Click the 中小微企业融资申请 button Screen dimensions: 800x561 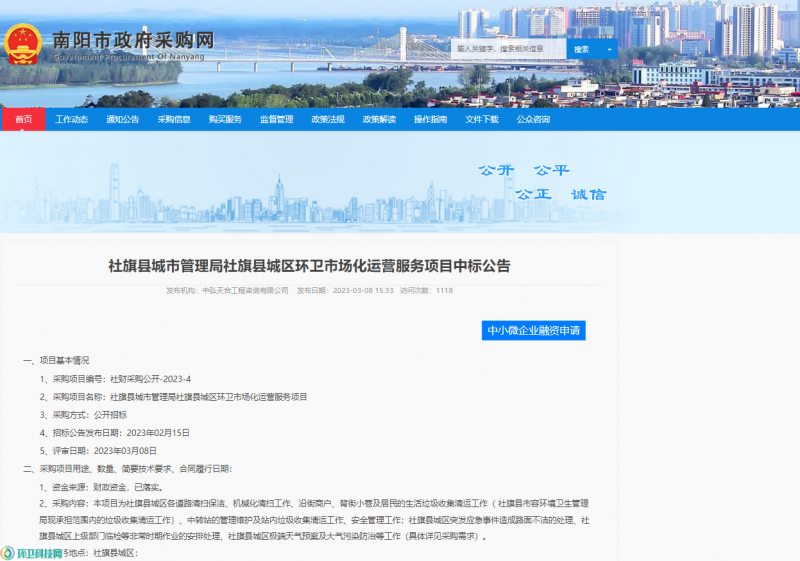pyautogui.click(x=534, y=330)
